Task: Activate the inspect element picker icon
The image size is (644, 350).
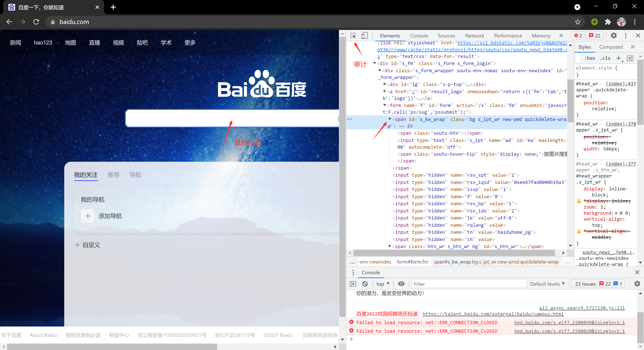Action: click(353, 36)
